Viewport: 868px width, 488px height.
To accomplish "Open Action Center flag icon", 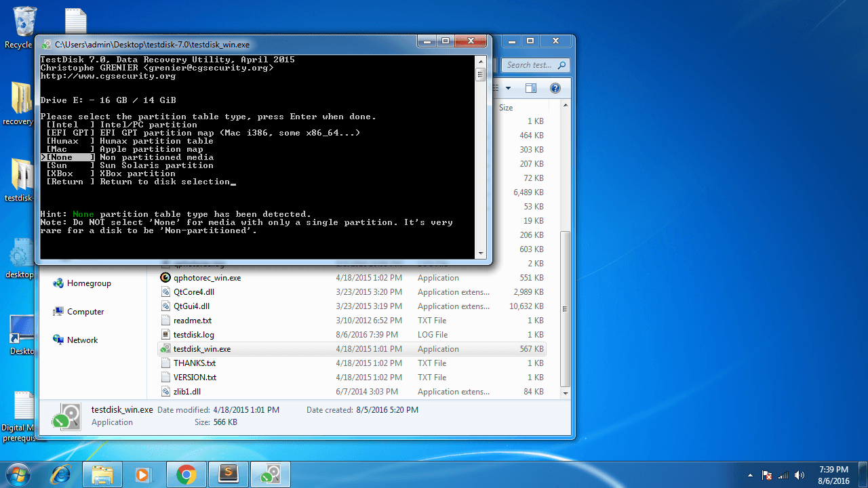I will 768,475.
